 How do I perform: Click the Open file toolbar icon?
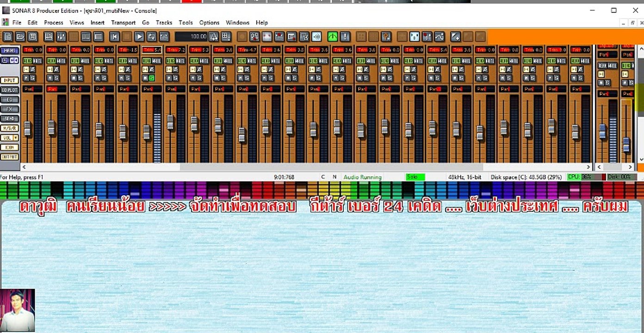point(20,37)
